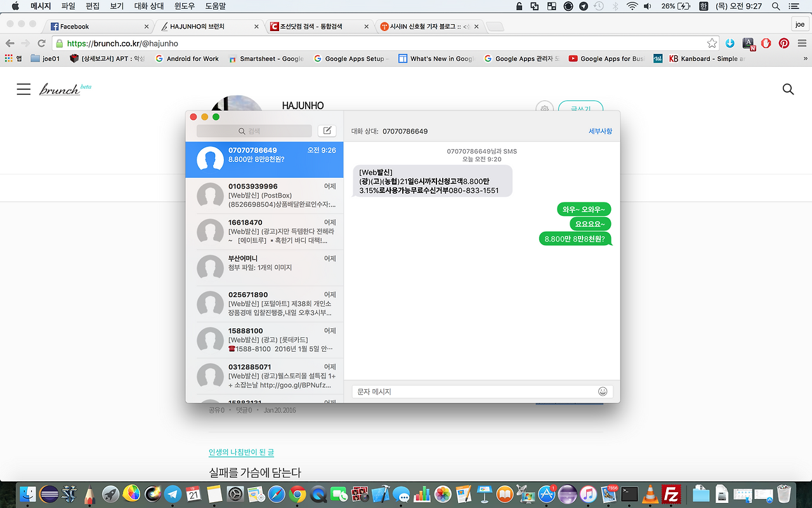Screen dimensions: 812x508
Task: Open Terminal from the Dock
Action: coord(629,494)
